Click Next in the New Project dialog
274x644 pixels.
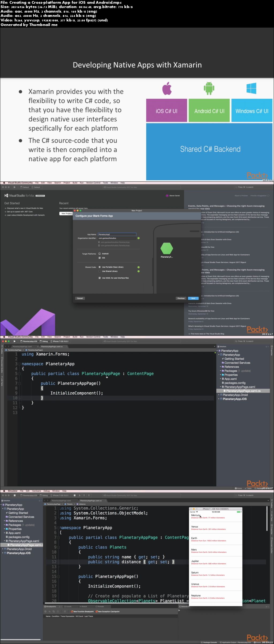click(193, 298)
